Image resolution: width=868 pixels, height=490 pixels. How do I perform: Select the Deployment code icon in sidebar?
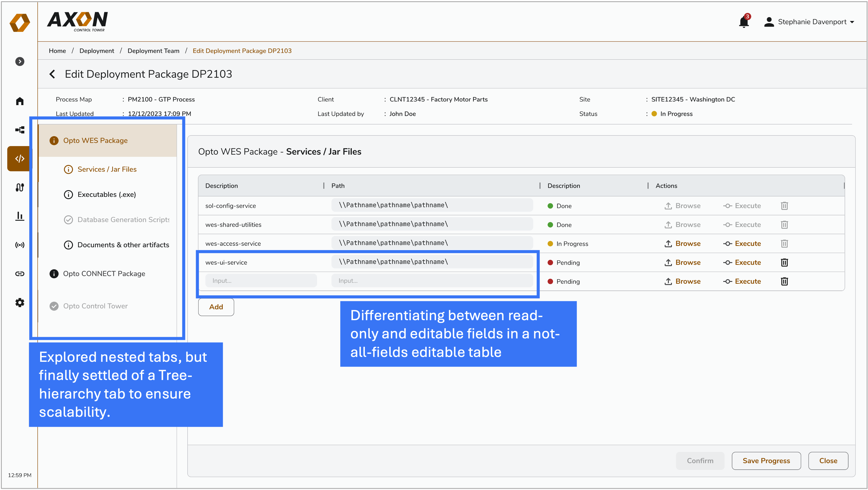click(x=19, y=159)
